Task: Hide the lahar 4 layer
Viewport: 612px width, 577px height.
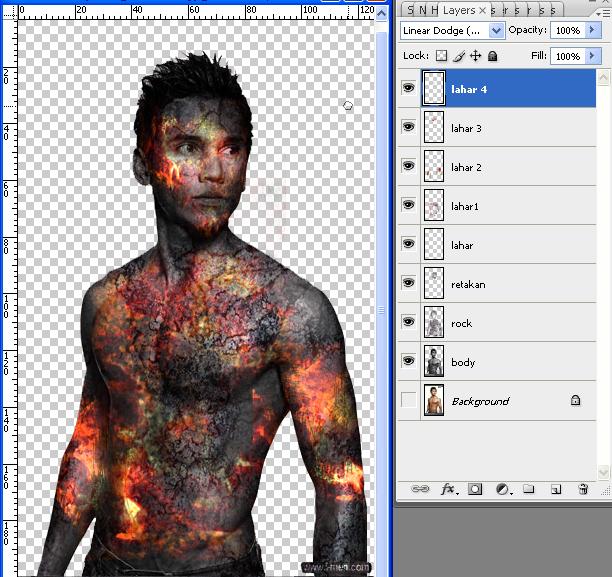Action: tap(409, 88)
